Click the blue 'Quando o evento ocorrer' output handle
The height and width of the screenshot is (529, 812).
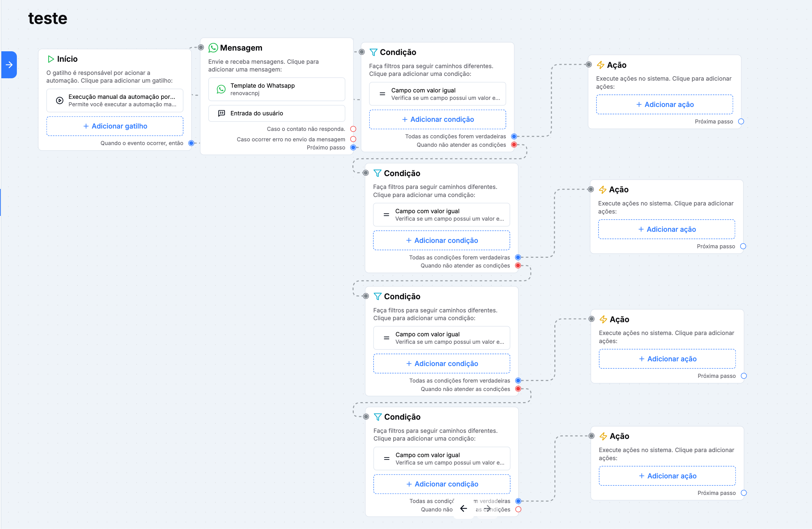click(192, 143)
